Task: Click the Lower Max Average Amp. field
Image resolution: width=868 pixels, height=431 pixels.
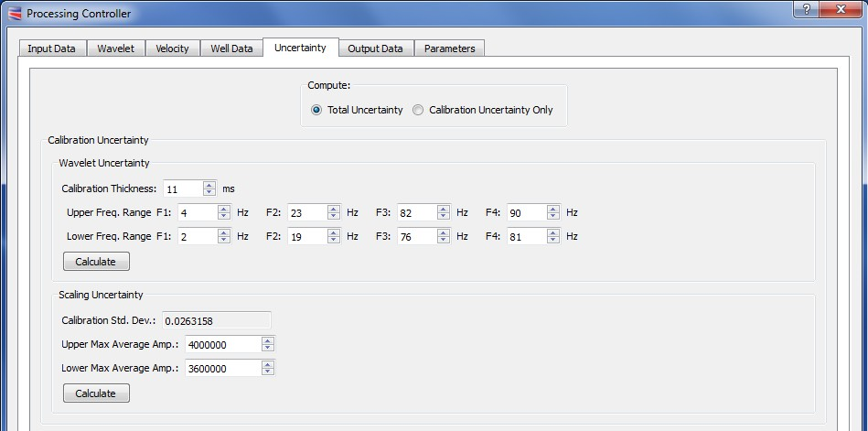Action: (222, 368)
